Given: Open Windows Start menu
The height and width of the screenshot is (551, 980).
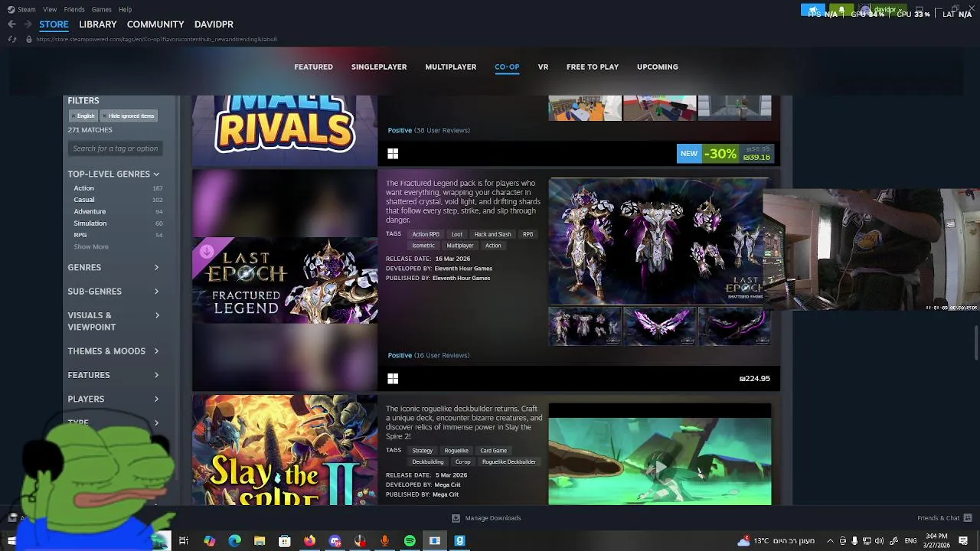Looking at the screenshot, I should [11, 541].
